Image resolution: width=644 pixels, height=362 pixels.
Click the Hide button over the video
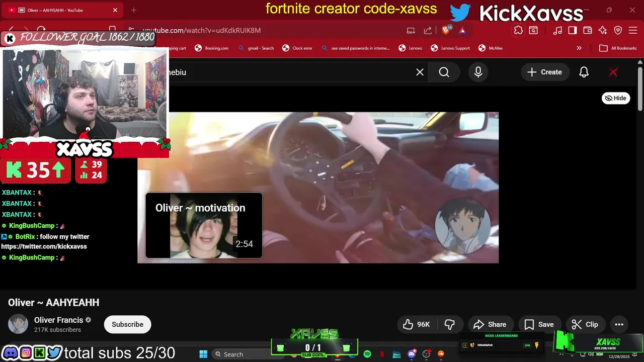(616, 98)
